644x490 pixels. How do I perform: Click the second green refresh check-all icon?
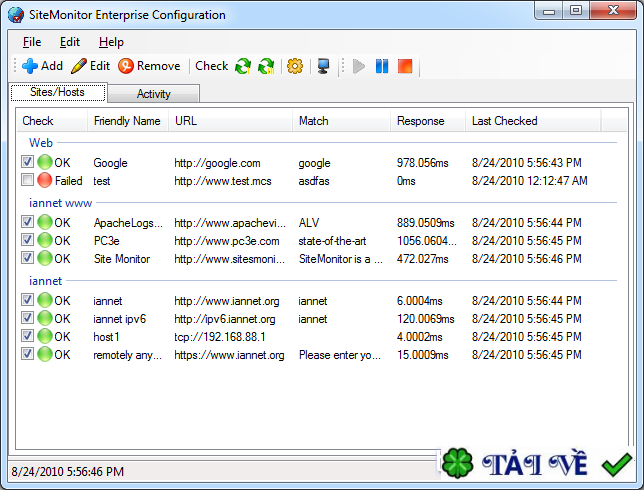[266, 66]
